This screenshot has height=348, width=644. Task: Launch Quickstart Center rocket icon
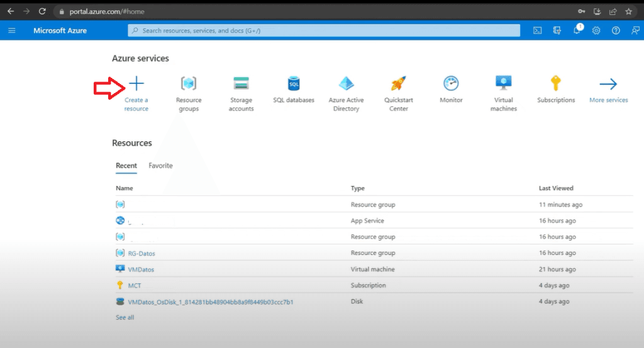[398, 84]
